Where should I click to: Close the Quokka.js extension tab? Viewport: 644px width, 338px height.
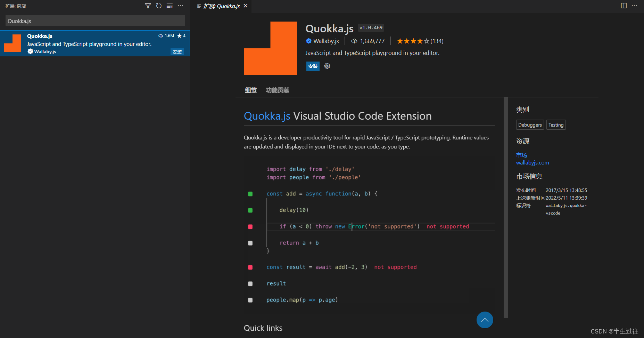tap(246, 6)
